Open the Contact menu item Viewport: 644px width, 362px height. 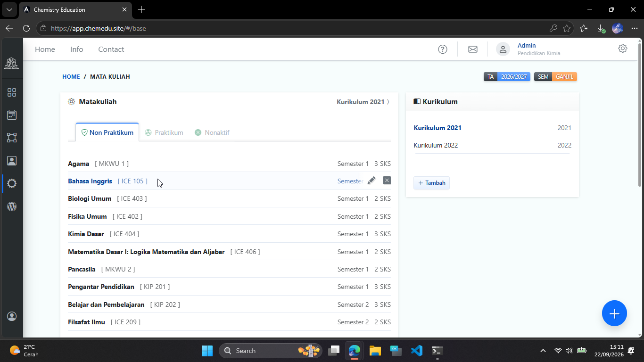coord(111,49)
